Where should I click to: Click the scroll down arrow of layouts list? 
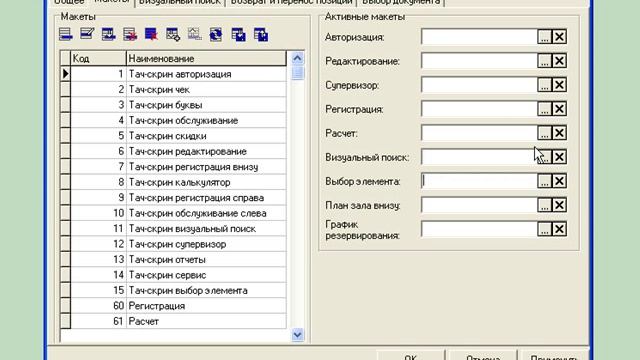click(x=298, y=335)
